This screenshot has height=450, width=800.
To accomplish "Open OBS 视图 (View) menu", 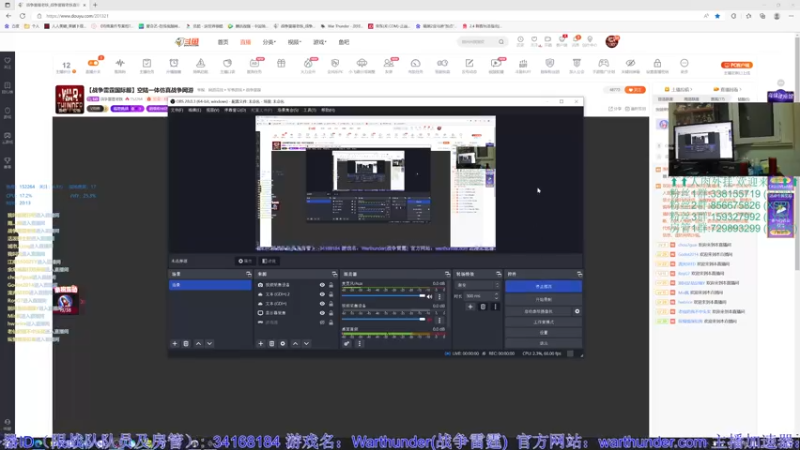I will (x=212, y=110).
